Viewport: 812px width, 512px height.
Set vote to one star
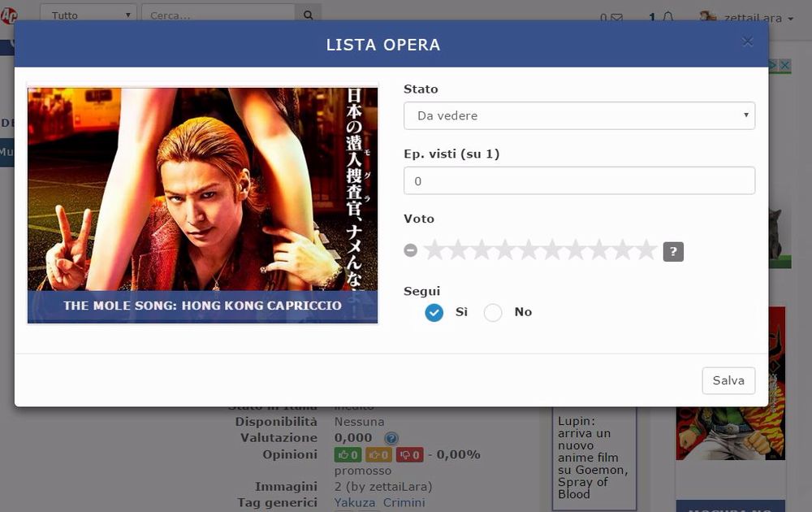point(434,250)
